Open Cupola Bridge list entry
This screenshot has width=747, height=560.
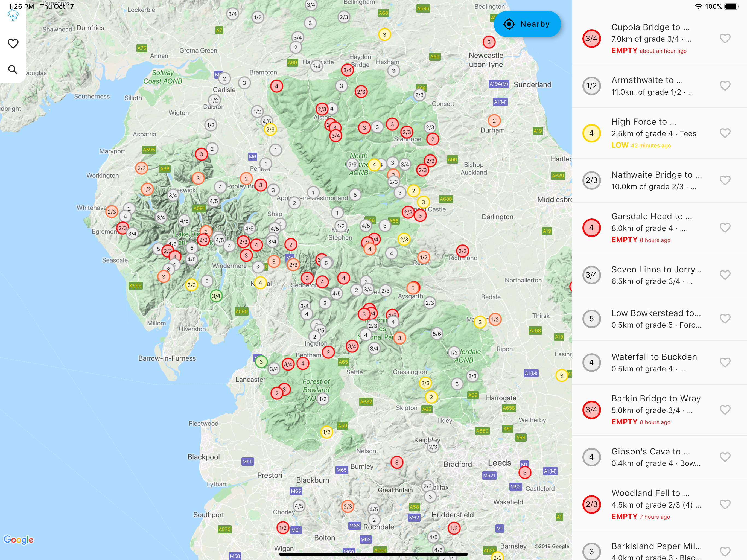tap(659, 39)
